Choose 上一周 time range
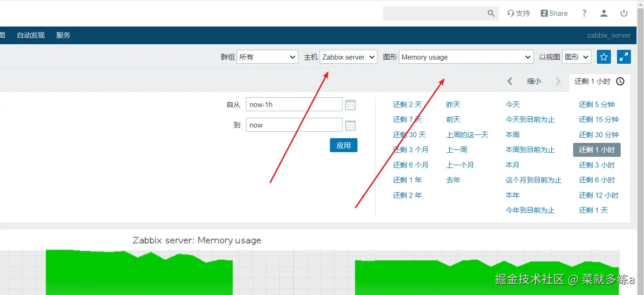The height and width of the screenshot is (295, 644). coord(457,150)
